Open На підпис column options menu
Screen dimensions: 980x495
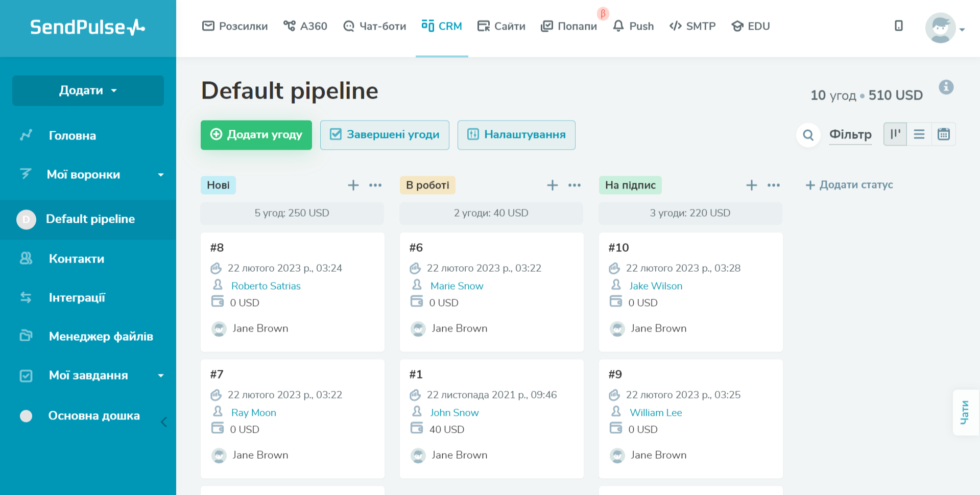tap(774, 185)
